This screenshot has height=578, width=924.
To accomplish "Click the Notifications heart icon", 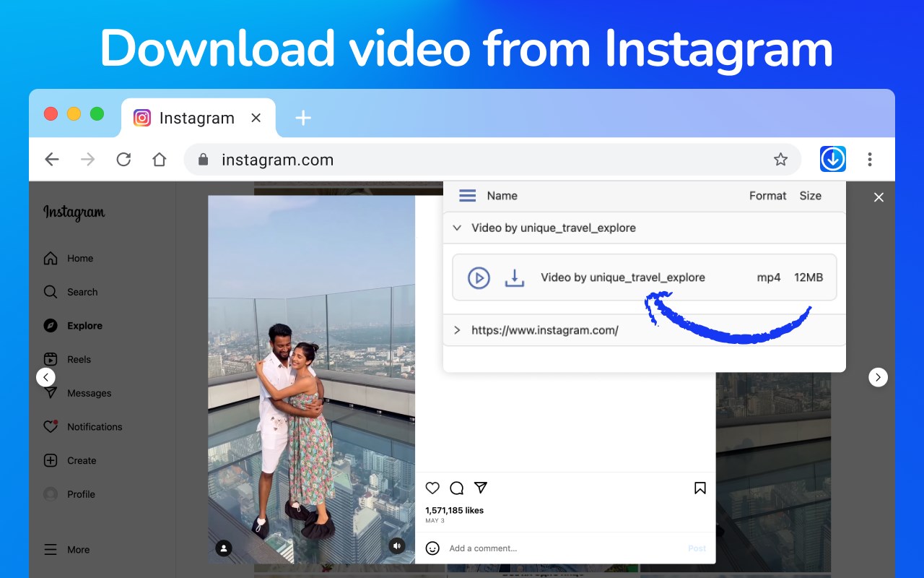I will [x=51, y=426].
